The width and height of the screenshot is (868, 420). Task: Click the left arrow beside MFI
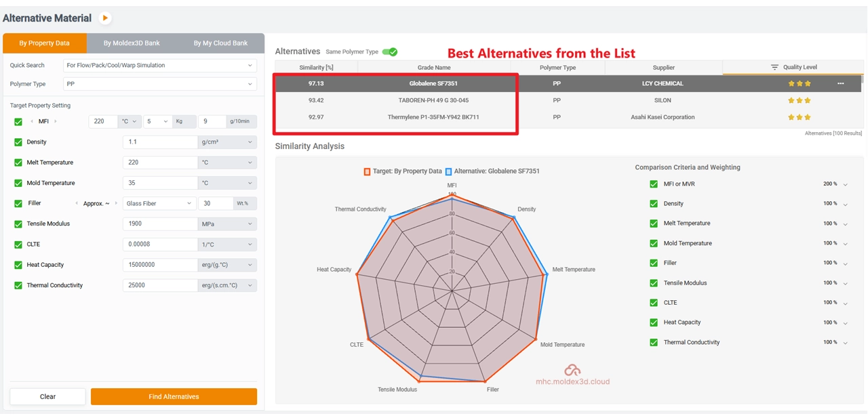tap(32, 122)
